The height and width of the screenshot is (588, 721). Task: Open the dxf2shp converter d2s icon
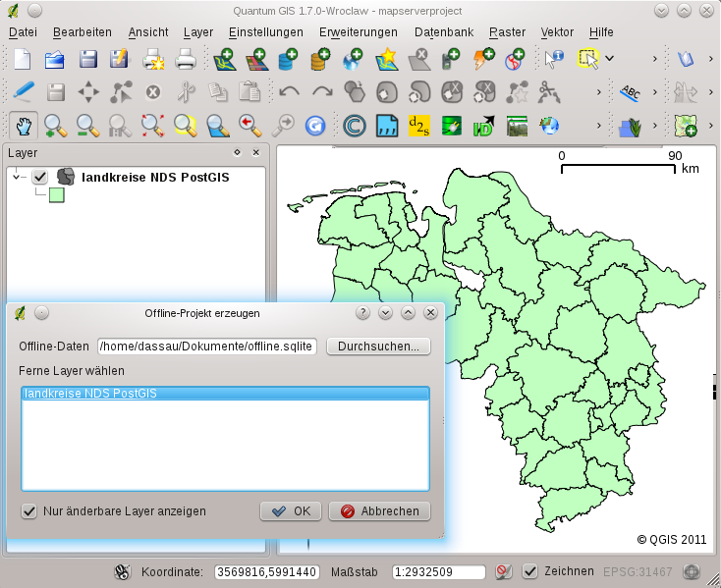[x=419, y=126]
